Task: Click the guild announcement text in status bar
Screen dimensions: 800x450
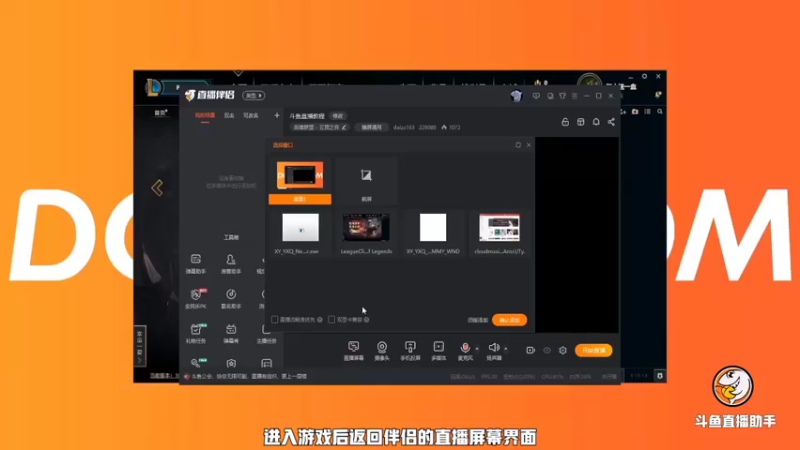Action: coord(249,377)
